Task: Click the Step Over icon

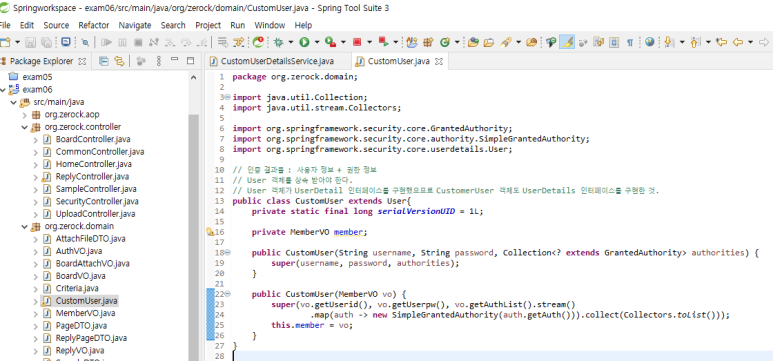Action: pyautogui.click(x=186, y=42)
